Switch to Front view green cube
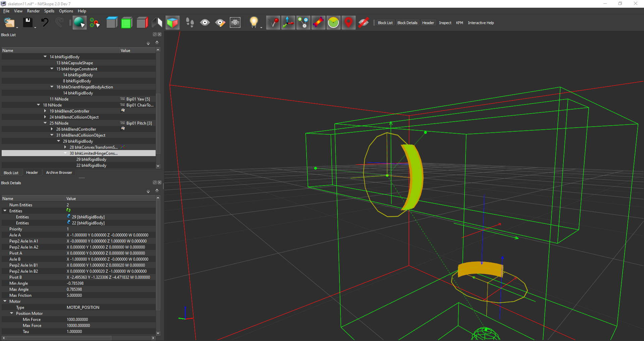Image resolution: width=644 pixels, height=341 pixels. coord(126,23)
